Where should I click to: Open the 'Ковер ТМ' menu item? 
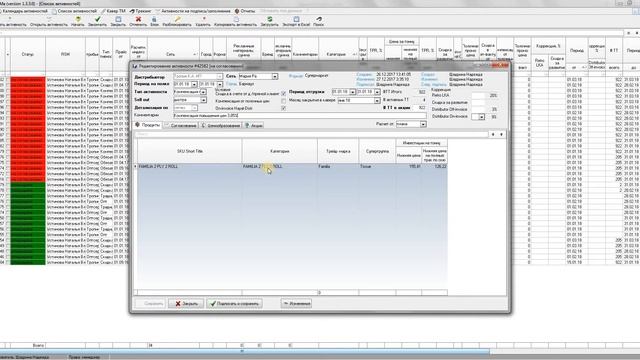pyautogui.click(x=113, y=11)
